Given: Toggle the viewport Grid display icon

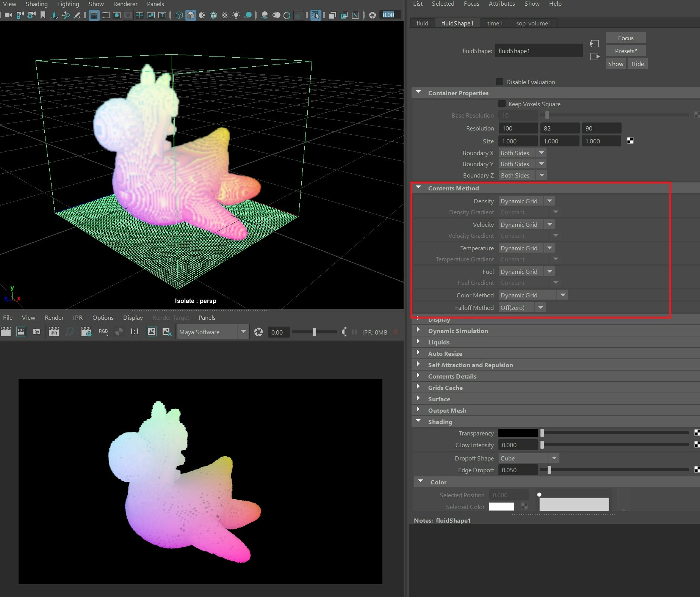Looking at the screenshot, I should click(x=94, y=15).
